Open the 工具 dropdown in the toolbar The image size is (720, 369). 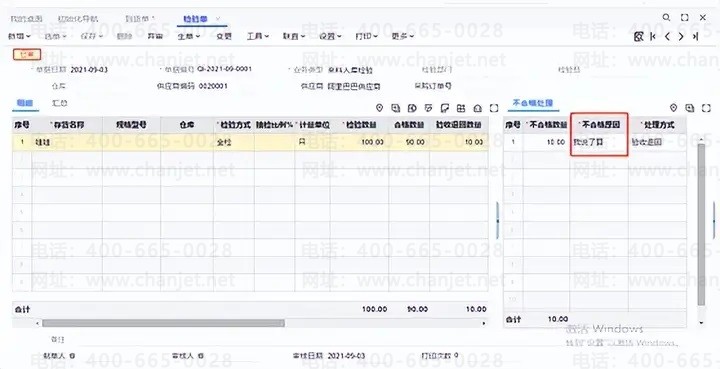258,36
